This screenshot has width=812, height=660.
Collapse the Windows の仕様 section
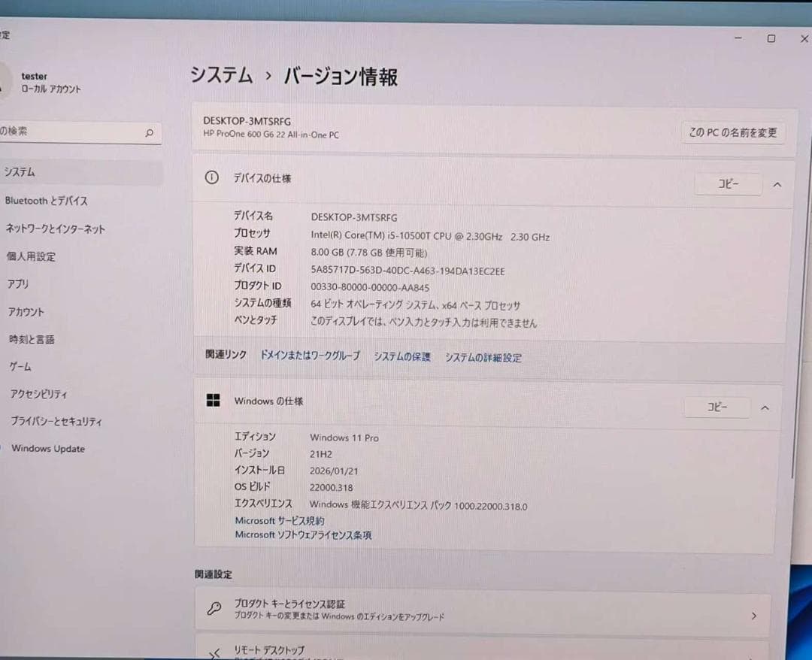coord(765,407)
